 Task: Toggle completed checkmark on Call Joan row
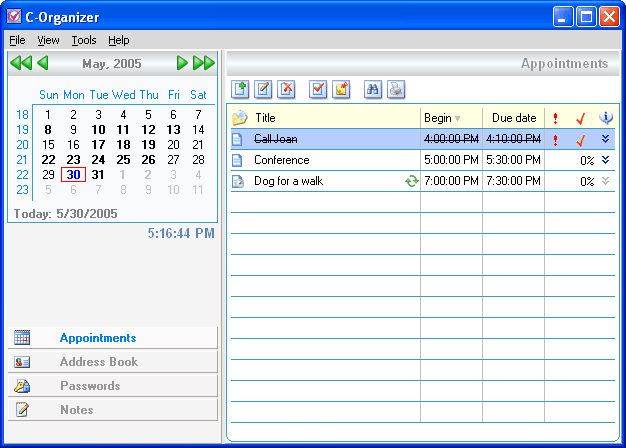pos(580,140)
